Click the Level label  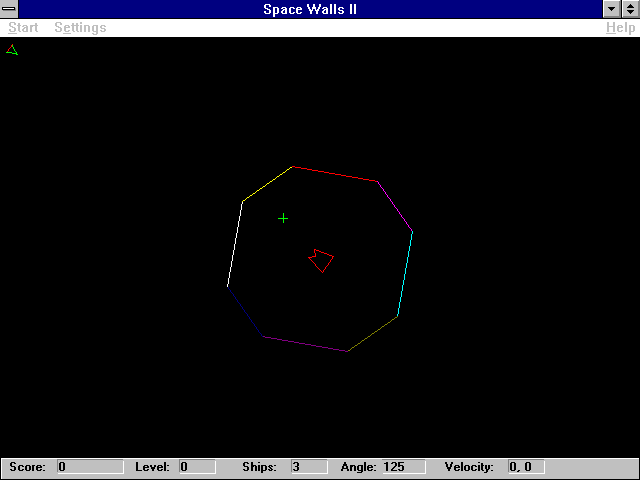point(152,467)
